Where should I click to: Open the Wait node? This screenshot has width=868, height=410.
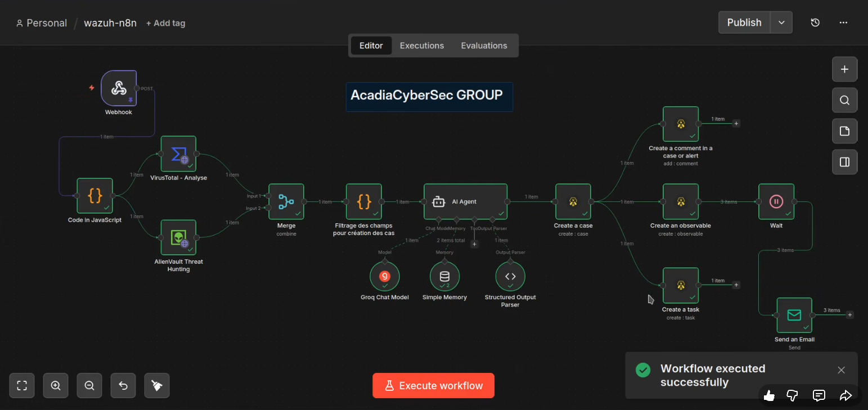click(x=776, y=201)
